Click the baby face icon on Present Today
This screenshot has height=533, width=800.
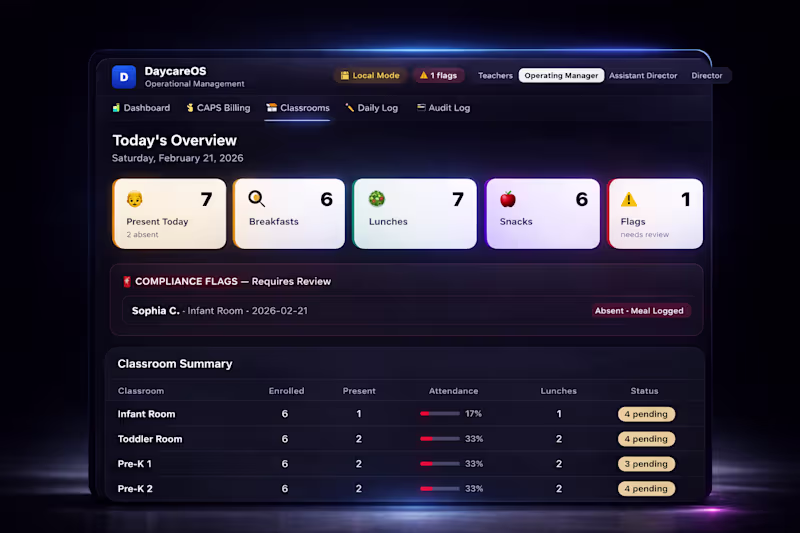click(135, 199)
